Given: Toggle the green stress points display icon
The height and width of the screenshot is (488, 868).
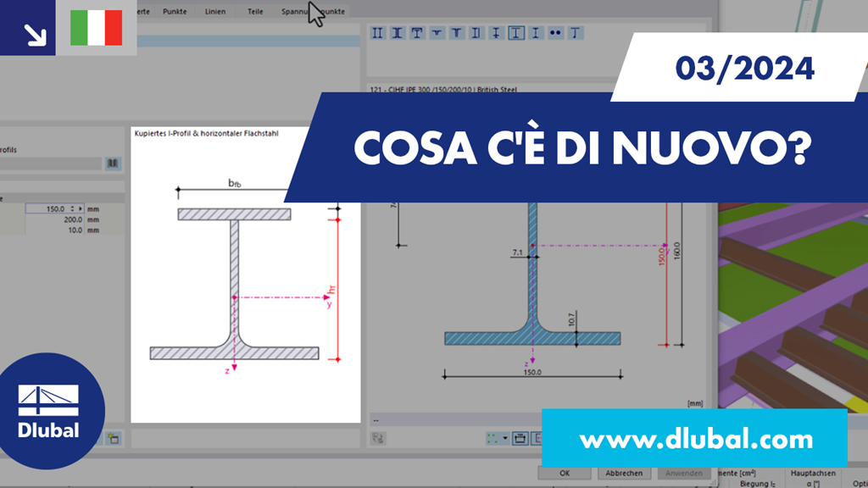Looking at the screenshot, I should (x=492, y=439).
